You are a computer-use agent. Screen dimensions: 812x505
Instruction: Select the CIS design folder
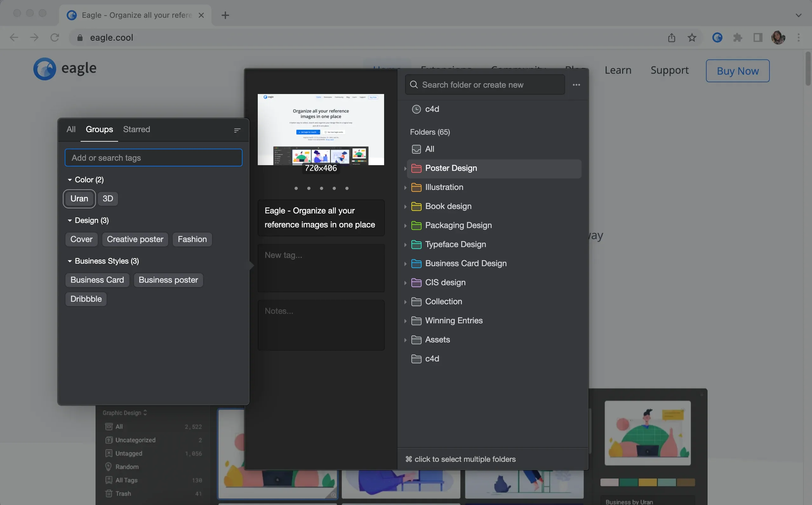[494, 283]
